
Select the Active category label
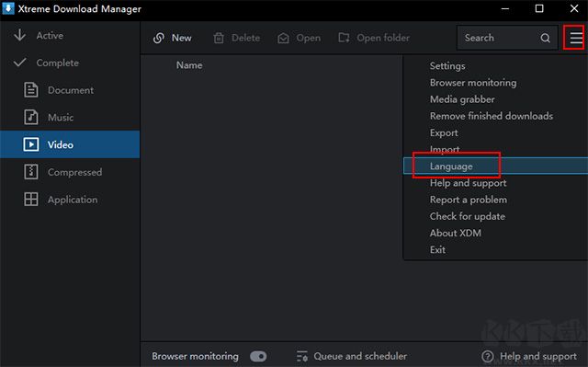point(50,35)
